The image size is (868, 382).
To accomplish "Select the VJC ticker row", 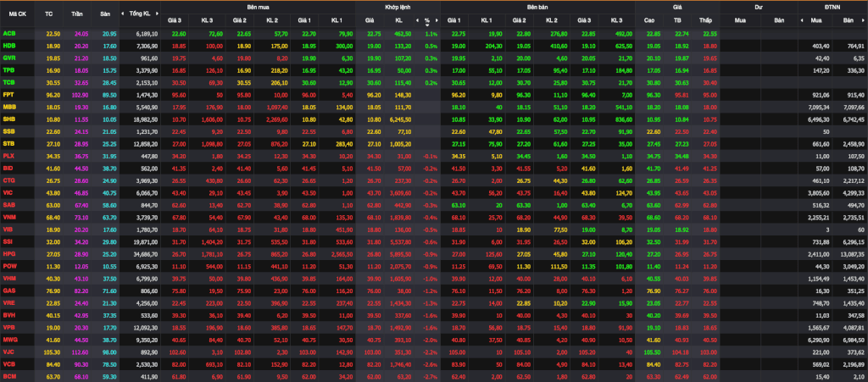I will [x=434, y=352].
